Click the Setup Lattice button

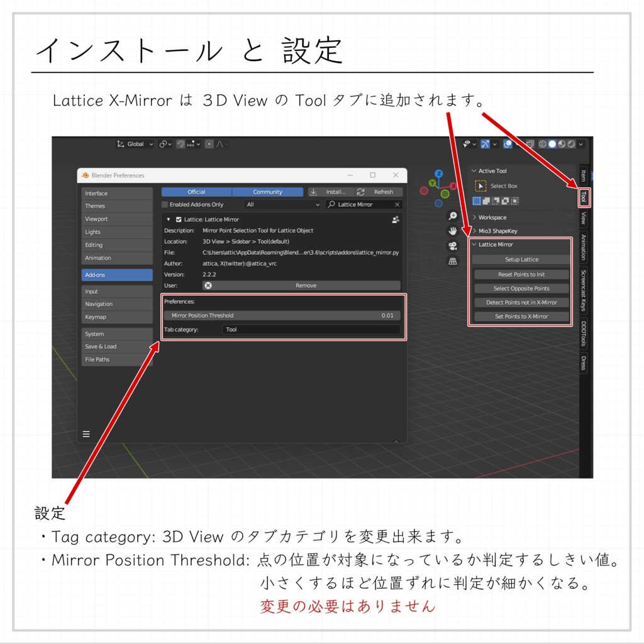pyautogui.click(x=523, y=259)
